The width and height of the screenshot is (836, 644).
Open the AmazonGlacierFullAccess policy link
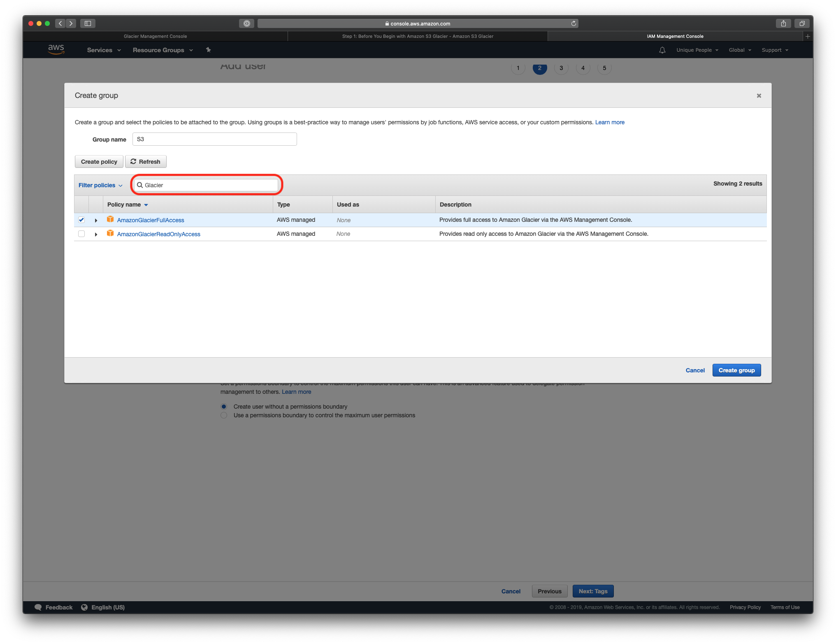[151, 220]
